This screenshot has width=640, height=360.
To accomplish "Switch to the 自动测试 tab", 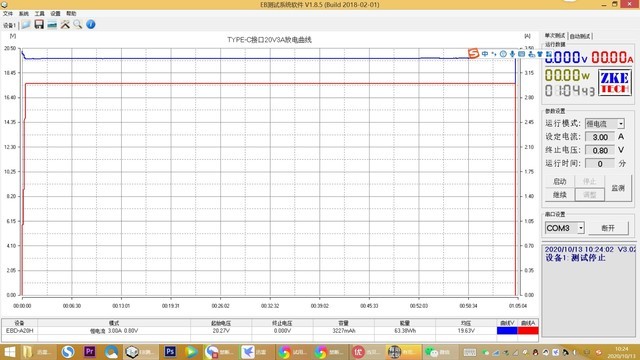I will tap(580, 36).
